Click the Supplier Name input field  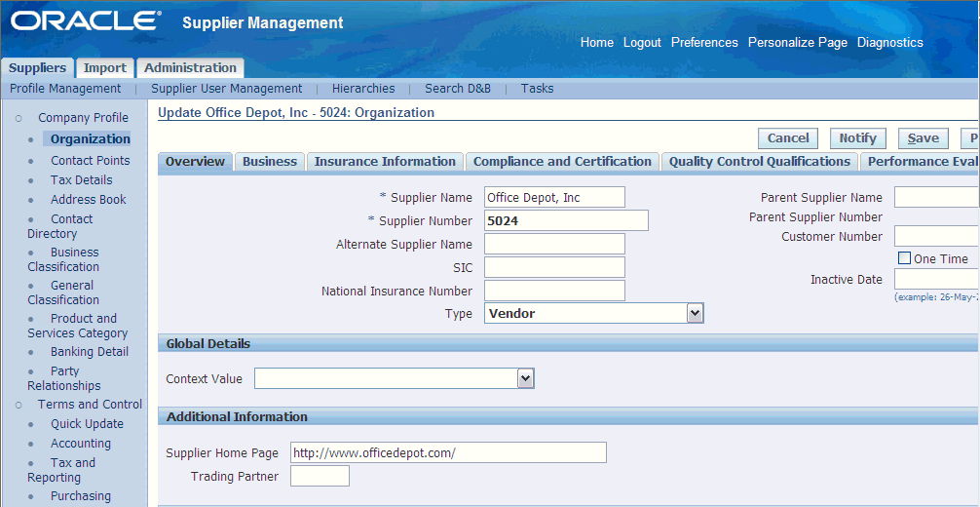click(x=554, y=197)
